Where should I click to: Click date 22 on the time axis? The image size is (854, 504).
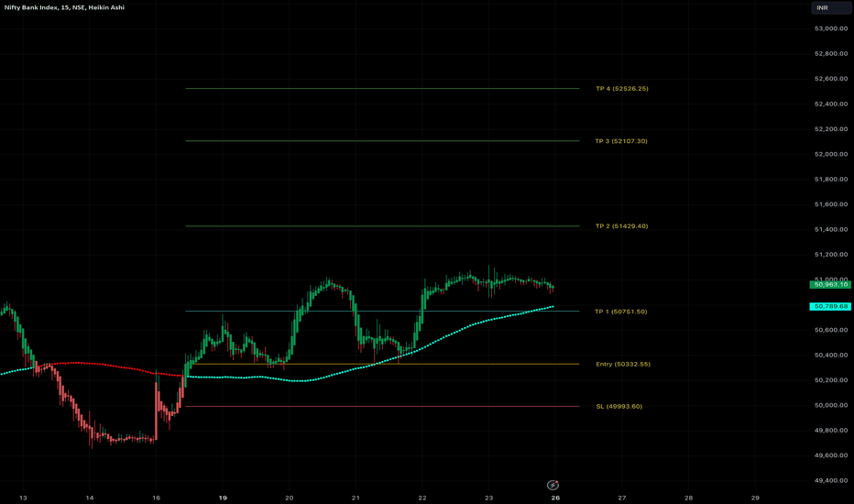pyautogui.click(x=422, y=498)
